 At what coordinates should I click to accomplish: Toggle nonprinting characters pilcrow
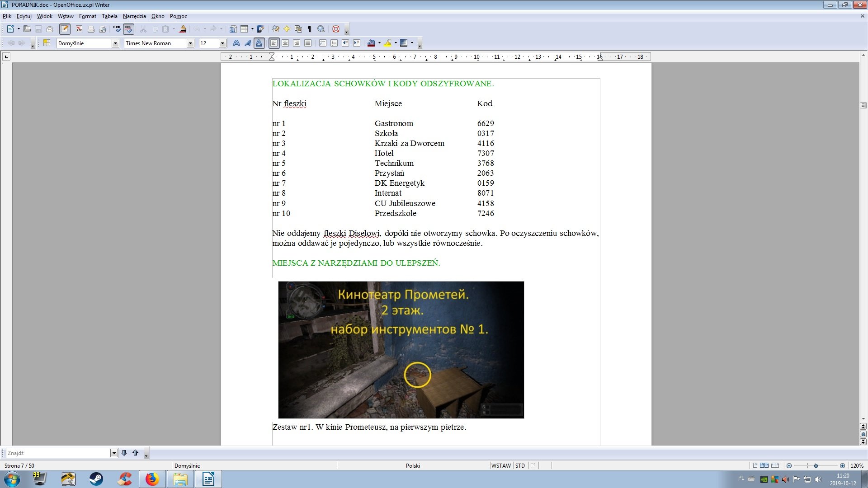coord(309,29)
